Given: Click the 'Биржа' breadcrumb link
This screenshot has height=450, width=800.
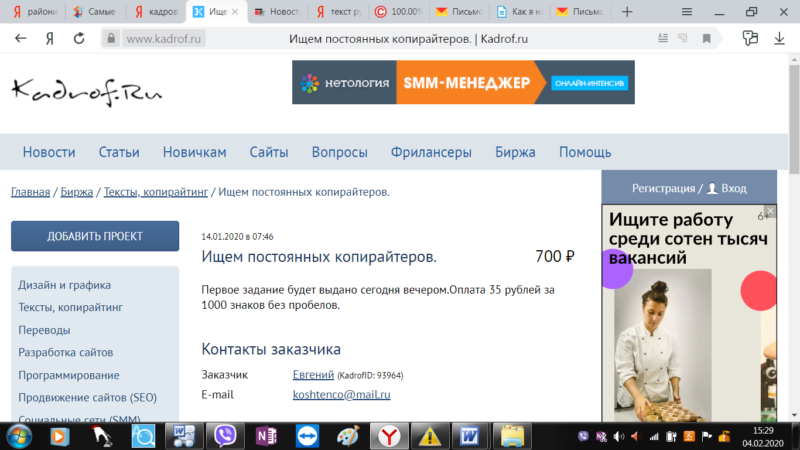Looking at the screenshot, I should pyautogui.click(x=77, y=192).
